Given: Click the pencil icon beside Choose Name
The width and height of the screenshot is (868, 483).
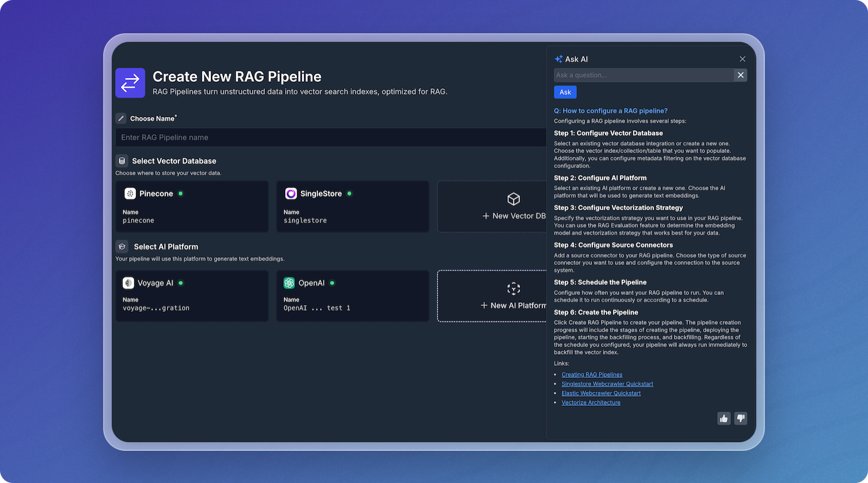Looking at the screenshot, I should pyautogui.click(x=121, y=119).
